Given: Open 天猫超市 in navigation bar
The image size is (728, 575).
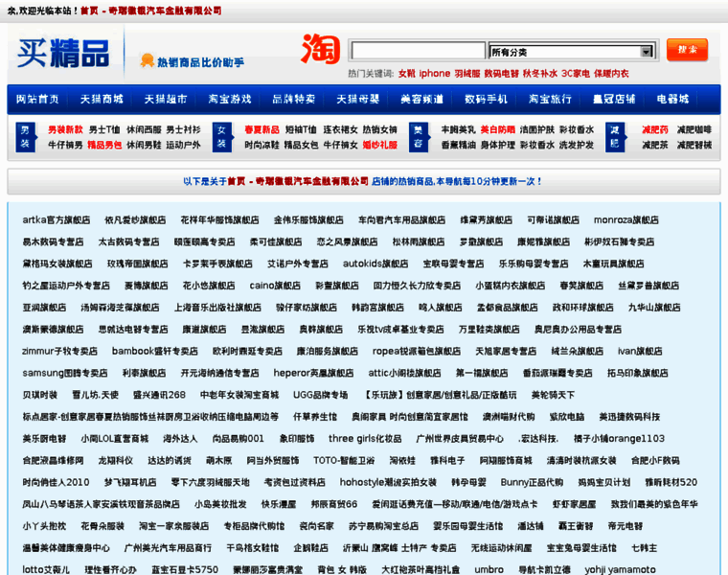Looking at the screenshot, I should coord(166,99).
